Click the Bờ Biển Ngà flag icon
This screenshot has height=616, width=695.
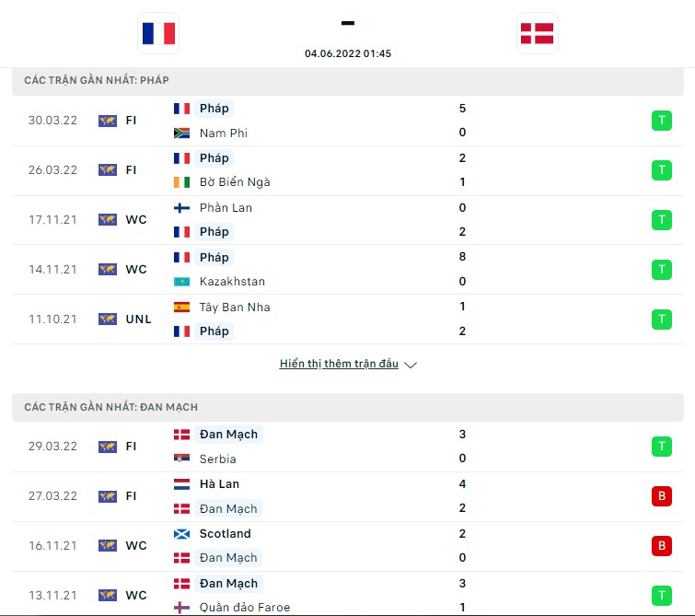tap(181, 182)
